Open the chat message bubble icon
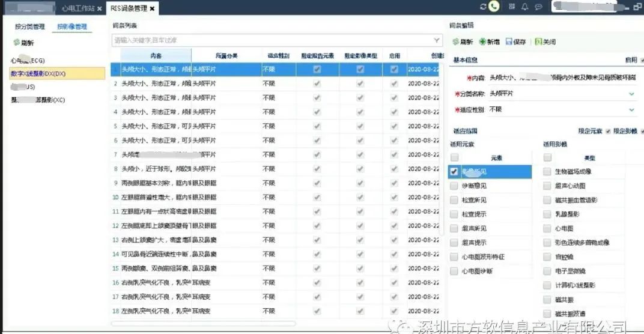644x334 pixels. click(538, 7)
